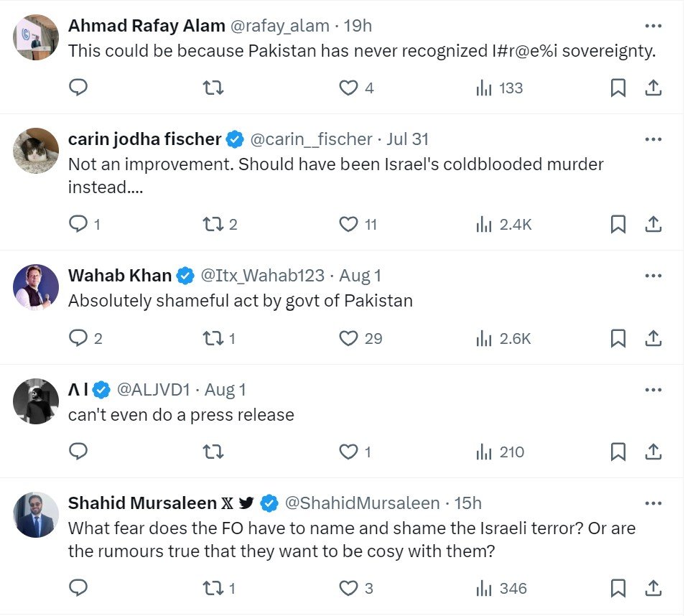Bookmark the ALJVD1 tweet
The height and width of the screenshot is (616, 698).
(618, 452)
